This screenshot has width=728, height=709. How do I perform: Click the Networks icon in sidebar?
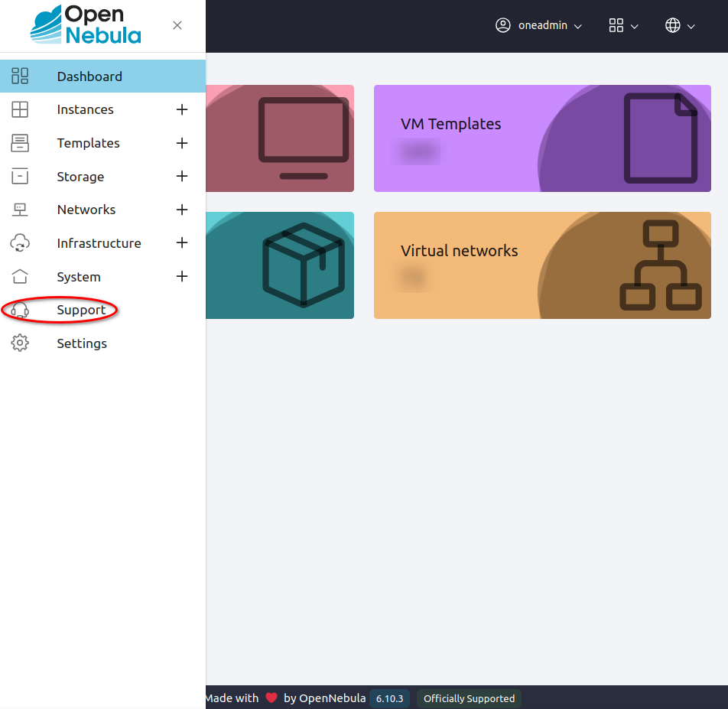pyautogui.click(x=20, y=210)
